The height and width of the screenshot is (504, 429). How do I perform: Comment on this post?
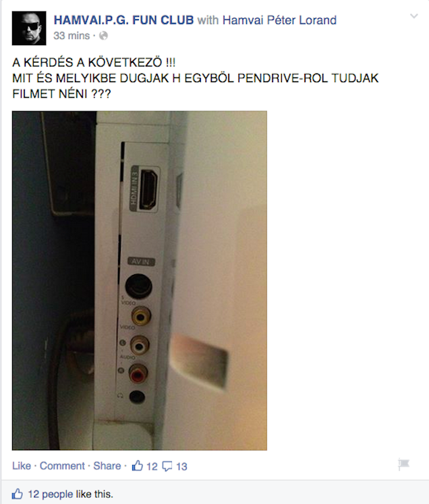point(62,466)
